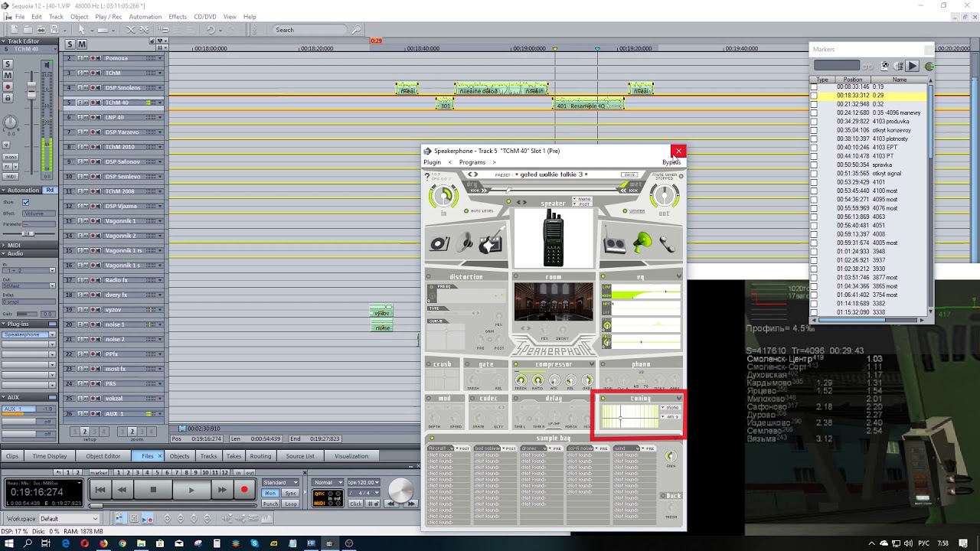Open the Windows Start menu

click(x=9, y=543)
